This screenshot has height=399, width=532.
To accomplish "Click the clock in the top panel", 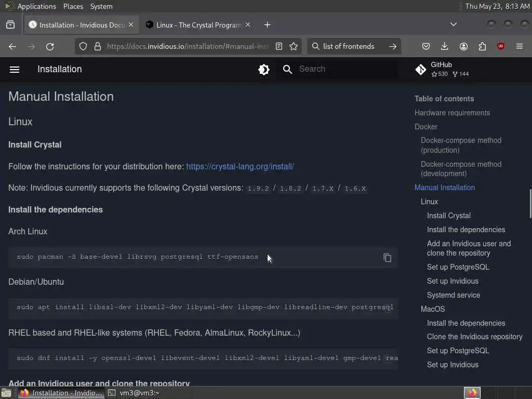I will coord(497,6).
